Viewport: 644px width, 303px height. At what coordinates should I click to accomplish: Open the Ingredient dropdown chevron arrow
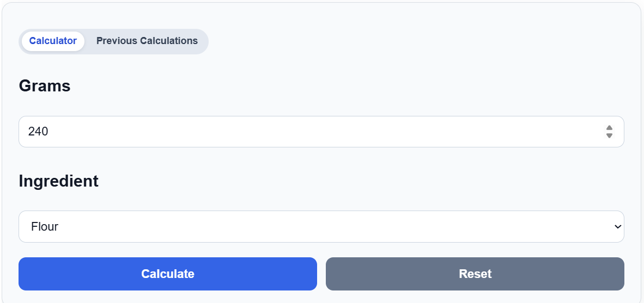coord(617,226)
